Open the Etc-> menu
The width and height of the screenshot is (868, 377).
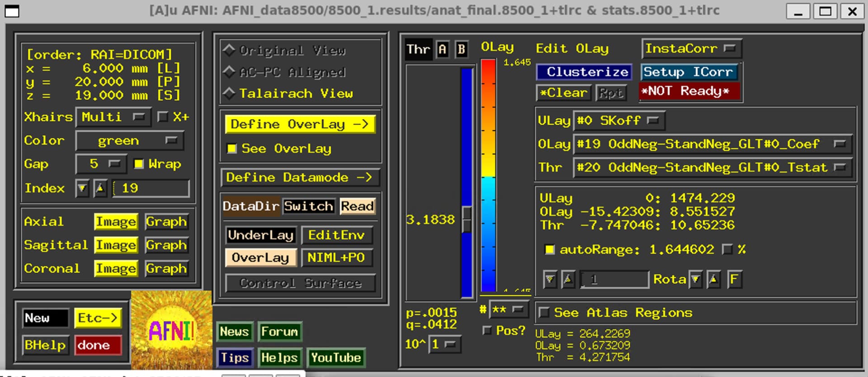[x=98, y=318]
